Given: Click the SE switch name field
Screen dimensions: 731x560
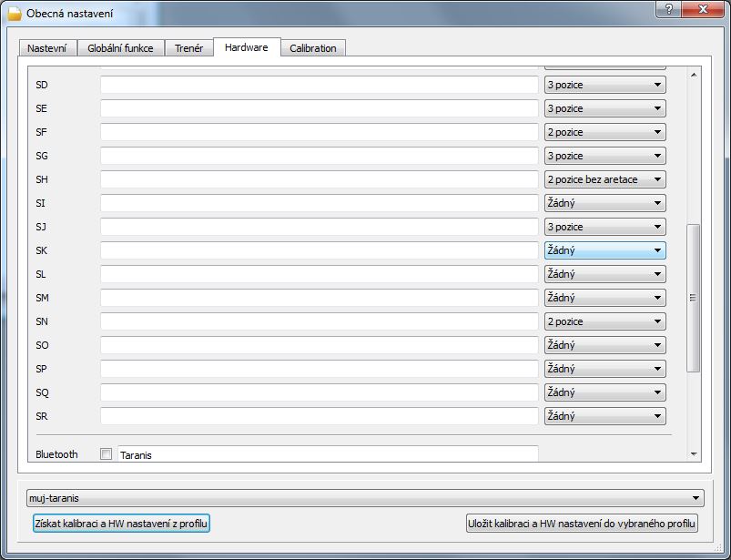Looking at the screenshot, I should pos(319,108).
